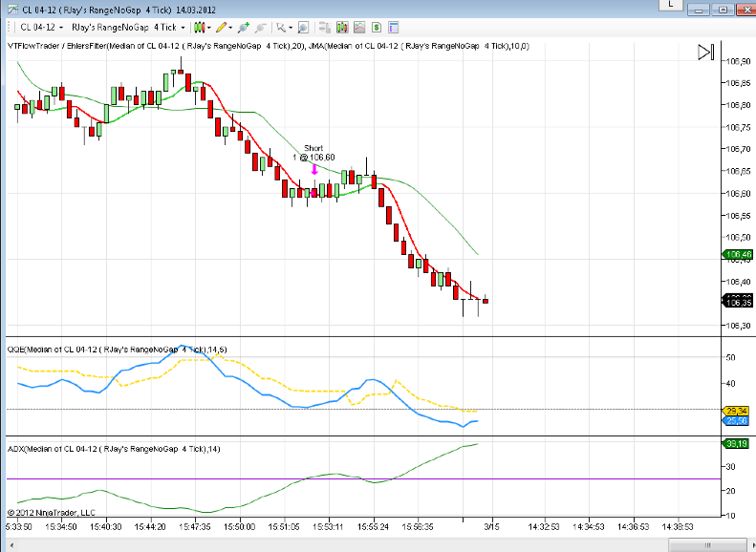Viewport: 756px width, 552px height.
Task: Click the L link button in title bar
Action: (671, 5)
